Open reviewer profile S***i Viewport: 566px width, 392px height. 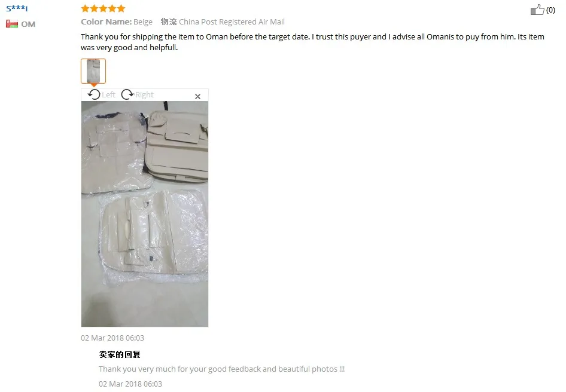tap(17, 8)
